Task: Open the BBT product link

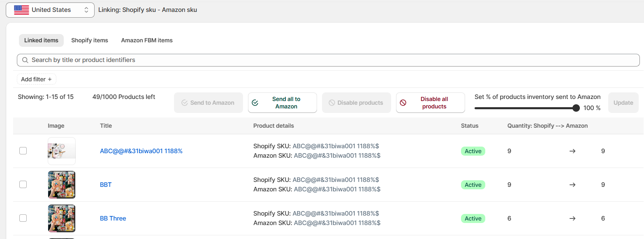Action: point(106,184)
